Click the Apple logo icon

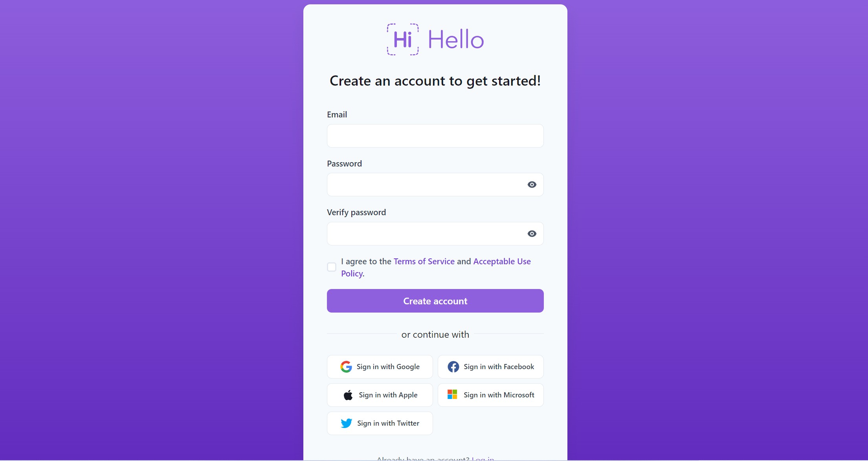[348, 395]
